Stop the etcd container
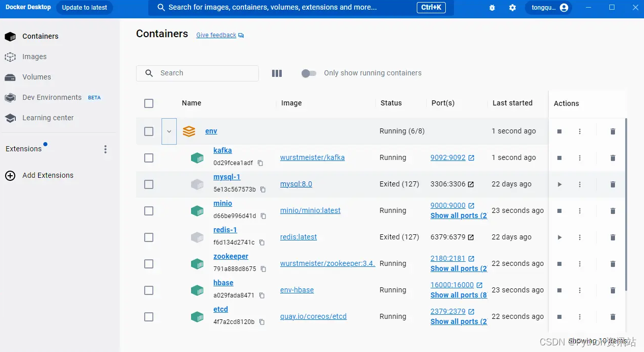 coord(559,317)
